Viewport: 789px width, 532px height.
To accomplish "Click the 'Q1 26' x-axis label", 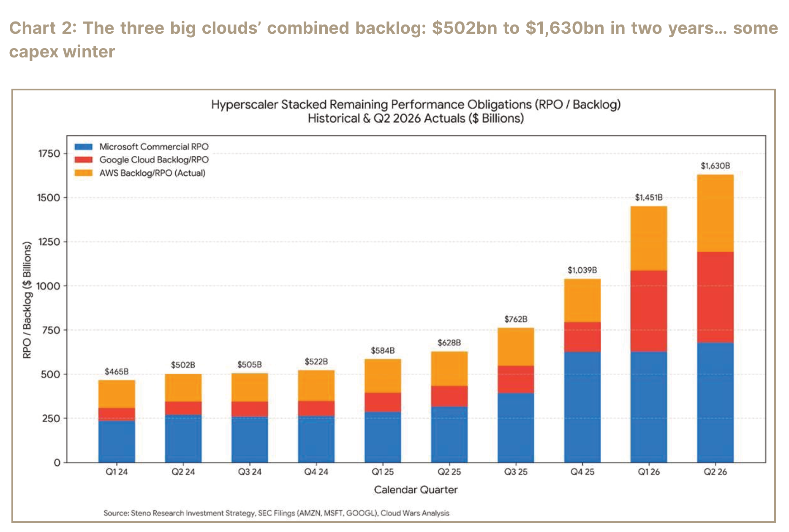I will [649, 472].
